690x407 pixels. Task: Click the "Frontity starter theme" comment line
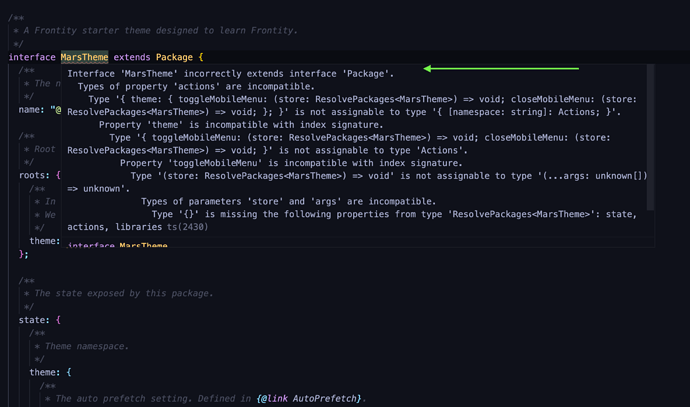click(160, 31)
